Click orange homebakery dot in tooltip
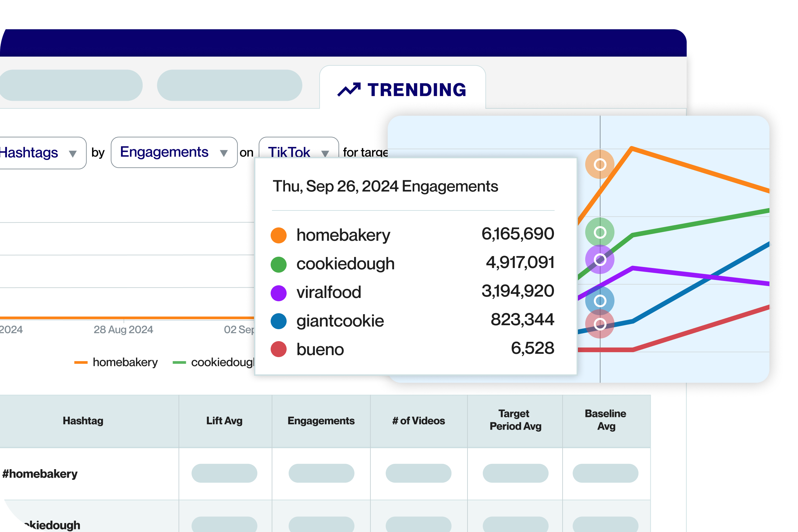Image resolution: width=798 pixels, height=532 pixels. click(x=279, y=235)
